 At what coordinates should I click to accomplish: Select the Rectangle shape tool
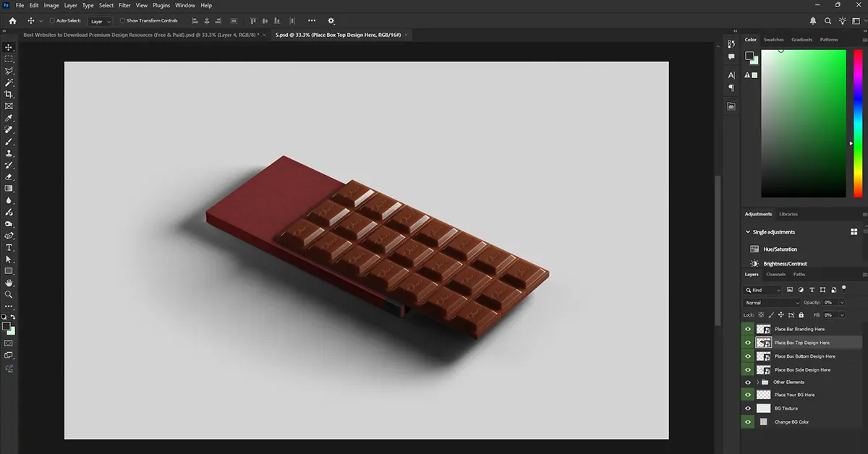coord(9,271)
